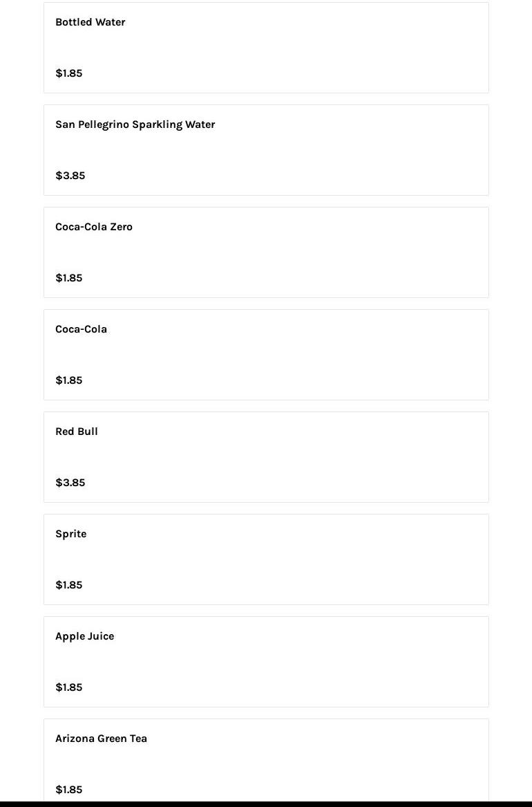The image size is (532, 807).
Task: Select the Red Bull item title
Action: (x=76, y=432)
